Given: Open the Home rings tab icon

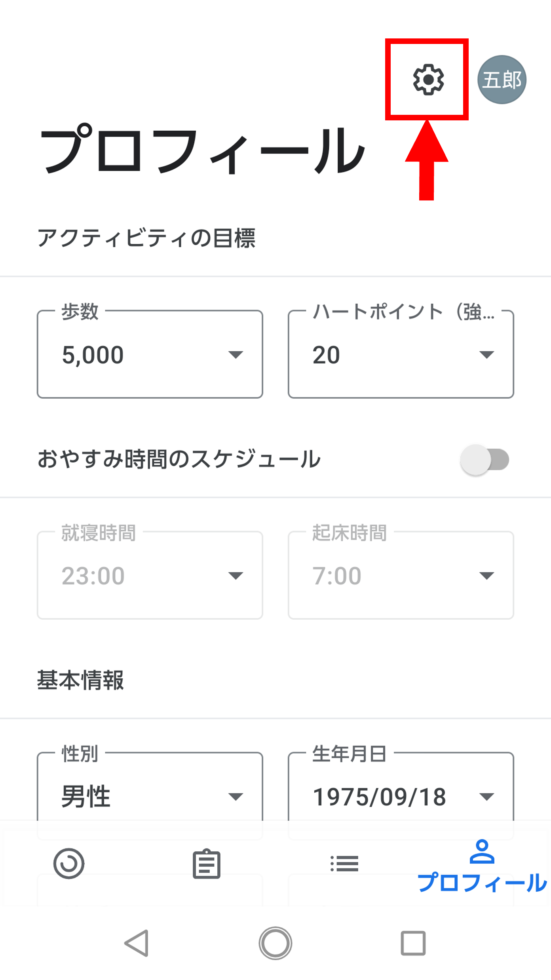Looking at the screenshot, I should click(69, 863).
